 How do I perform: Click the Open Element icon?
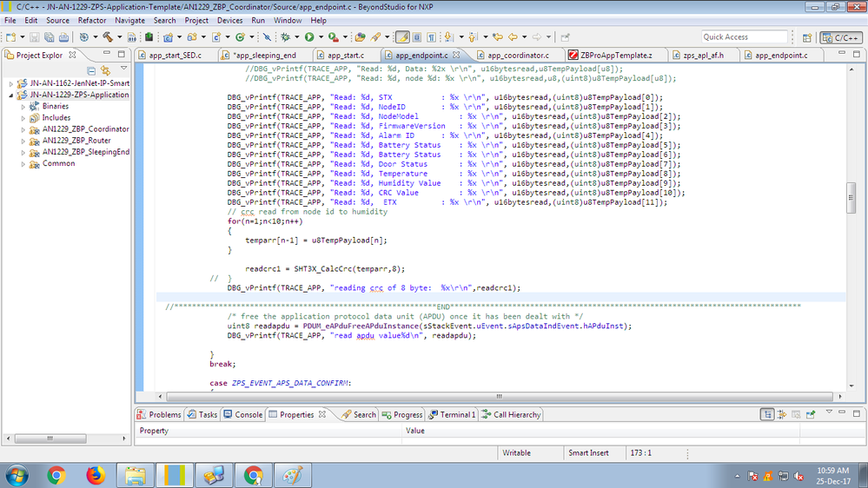click(x=360, y=37)
